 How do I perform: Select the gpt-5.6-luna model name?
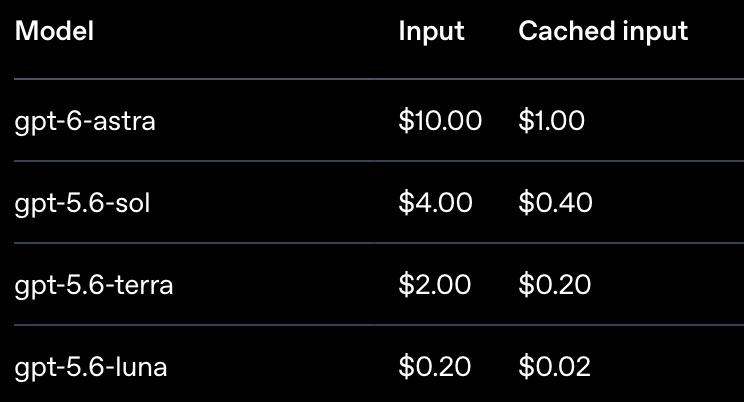coord(91,368)
